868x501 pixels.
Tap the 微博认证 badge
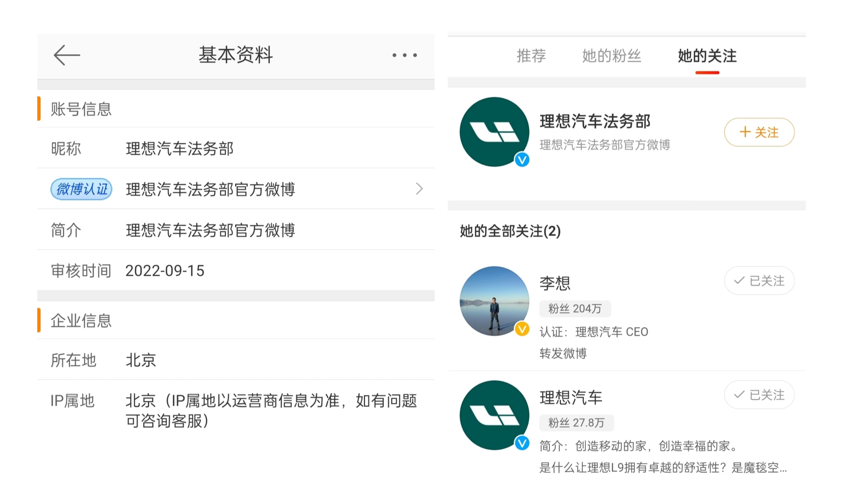pos(81,189)
